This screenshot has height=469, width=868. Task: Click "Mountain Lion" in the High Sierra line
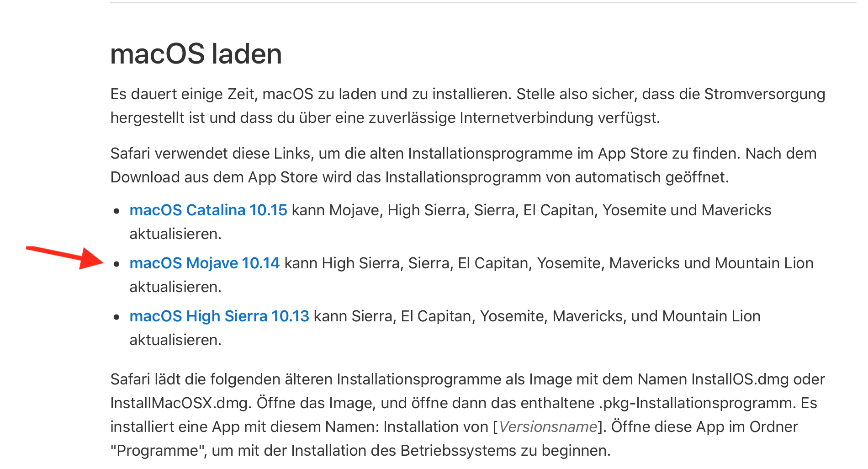711,316
